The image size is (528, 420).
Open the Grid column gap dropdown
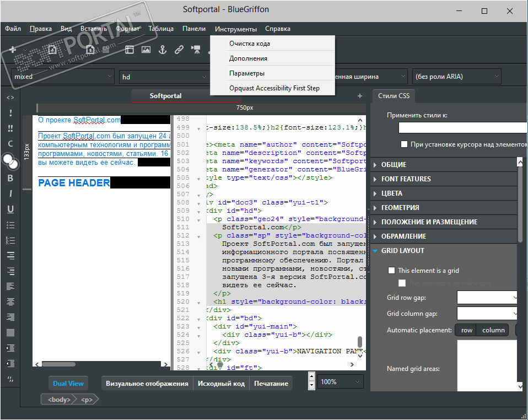tap(487, 314)
